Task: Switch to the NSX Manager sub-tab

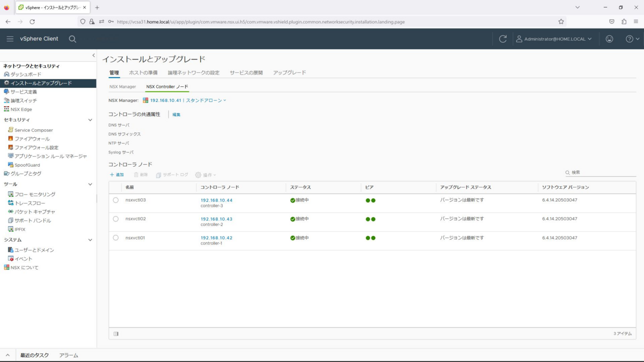Action: tap(123, 86)
